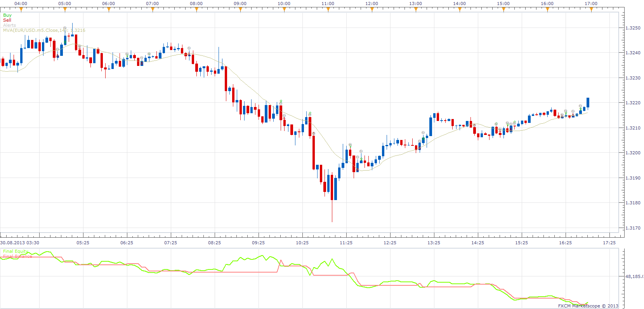Click the 1.3240 price axis label

[633, 53]
